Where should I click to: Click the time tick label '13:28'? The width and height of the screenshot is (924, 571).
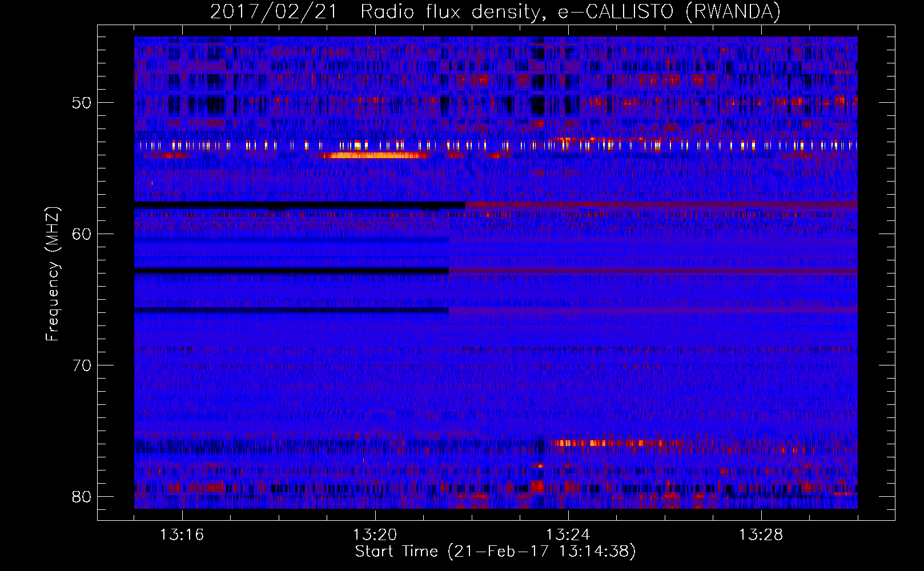point(761,535)
